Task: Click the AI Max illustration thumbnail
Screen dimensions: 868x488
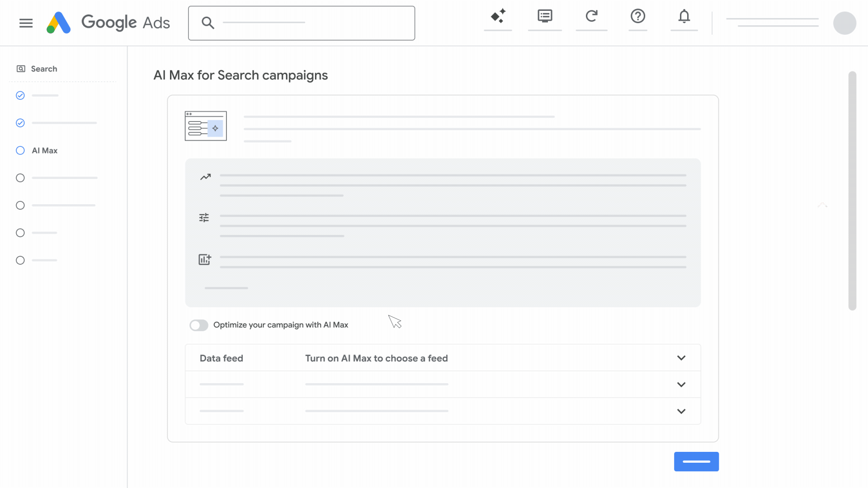Action: point(206,126)
